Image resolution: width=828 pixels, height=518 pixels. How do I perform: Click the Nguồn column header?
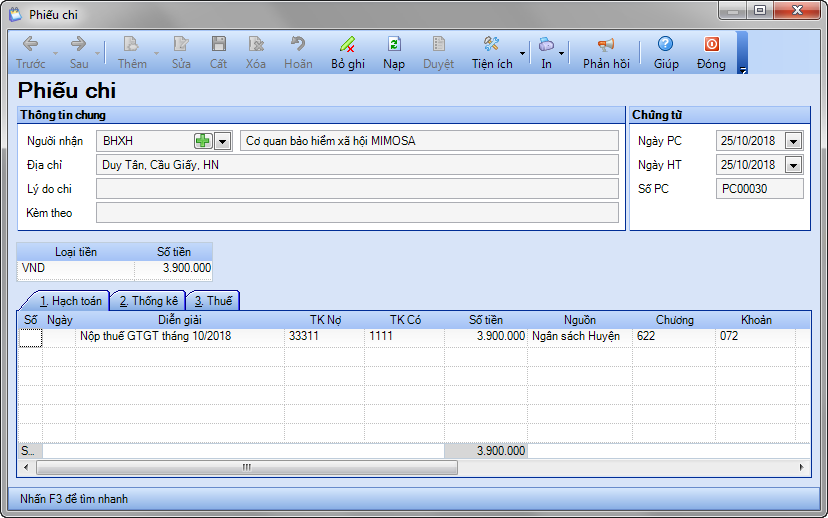[x=580, y=320]
